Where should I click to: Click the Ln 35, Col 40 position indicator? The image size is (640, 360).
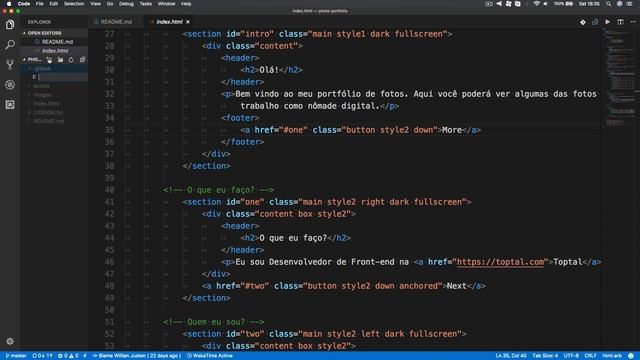tap(511, 356)
